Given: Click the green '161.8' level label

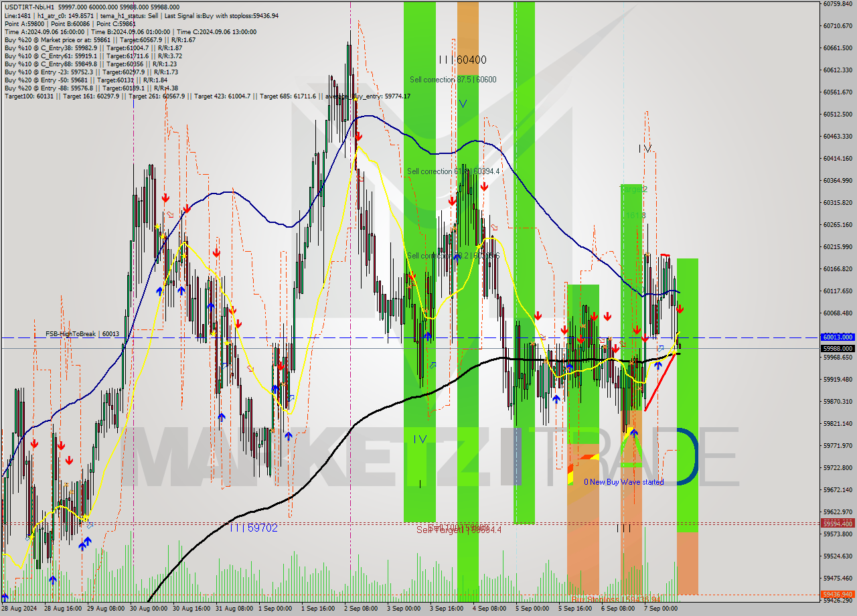Looking at the screenshot, I should tap(635, 216).
